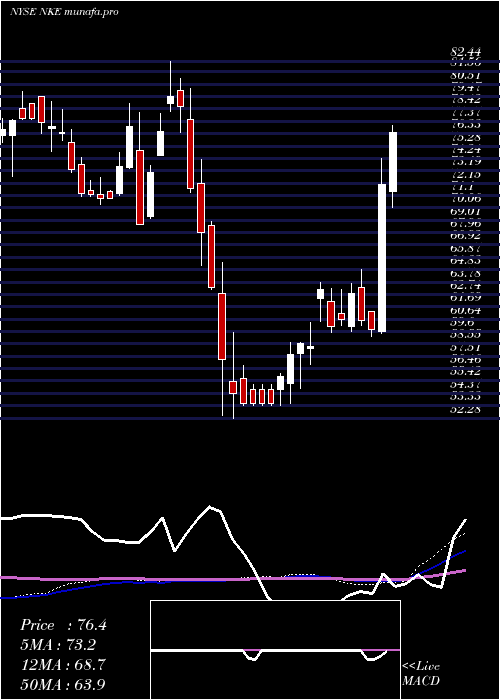This screenshot has height=700, width=500.
Task: Click the 65.87 price axis label
Action: [465, 247]
